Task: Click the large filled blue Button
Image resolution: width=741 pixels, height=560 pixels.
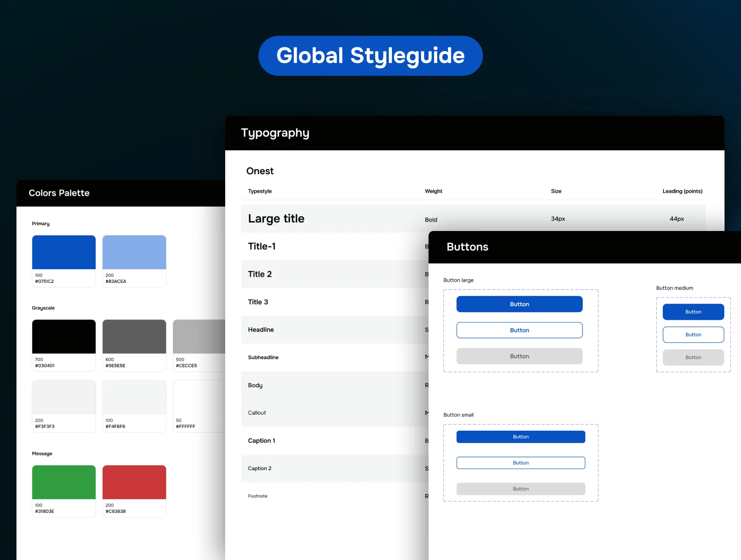Action: pyautogui.click(x=520, y=304)
